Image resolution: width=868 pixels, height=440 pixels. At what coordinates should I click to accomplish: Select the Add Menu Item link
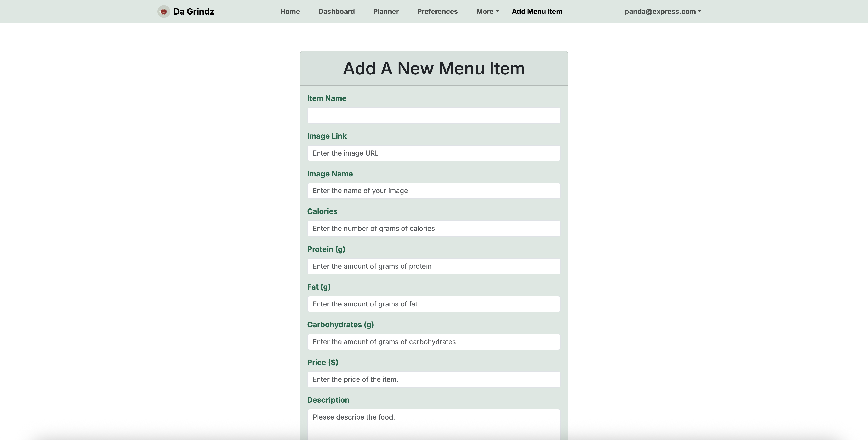coord(537,12)
